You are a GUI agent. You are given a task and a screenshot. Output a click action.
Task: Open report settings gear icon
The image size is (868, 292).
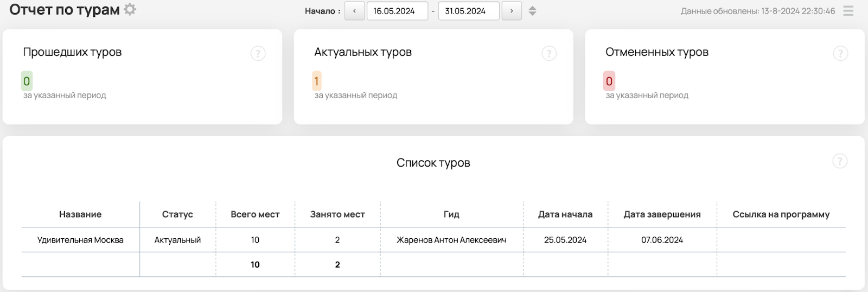point(130,9)
